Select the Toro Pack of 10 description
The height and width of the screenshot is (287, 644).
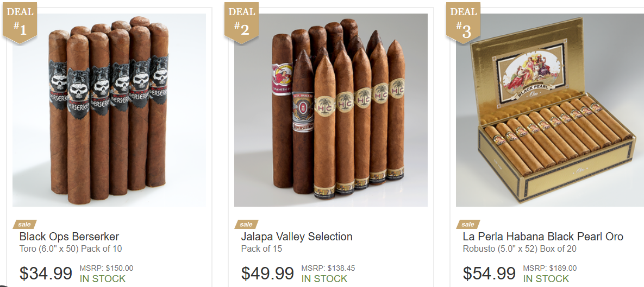(71, 249)
